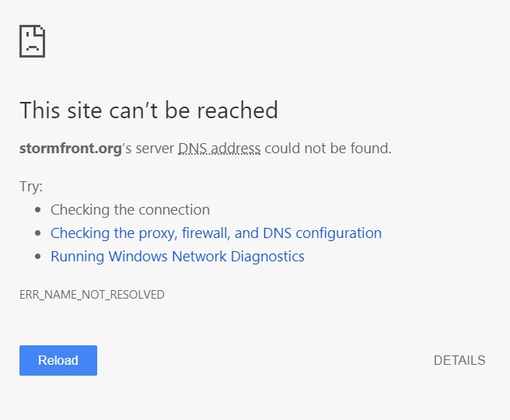
Task: Run Windows Network Diagnostics
Action: [x=177, y=257]
